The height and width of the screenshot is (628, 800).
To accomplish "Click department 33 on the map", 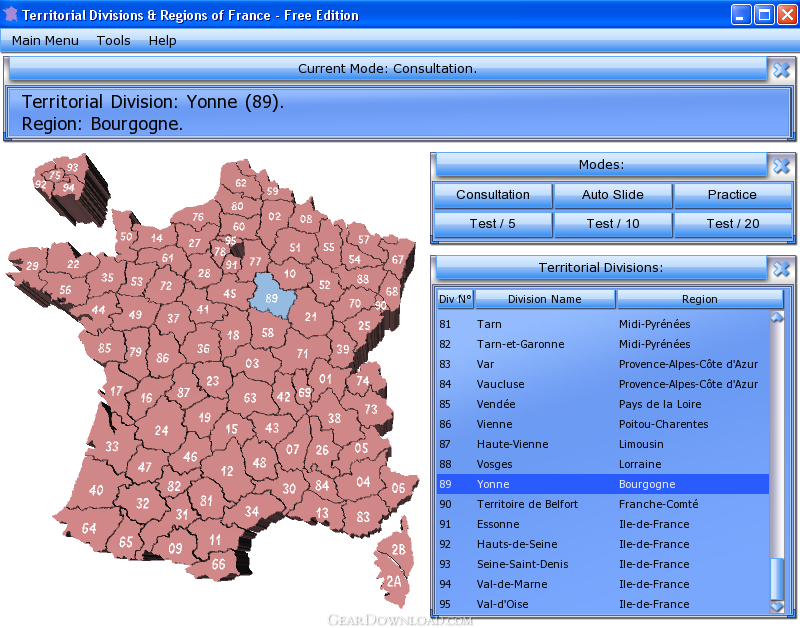I will (x=112, y=446).
